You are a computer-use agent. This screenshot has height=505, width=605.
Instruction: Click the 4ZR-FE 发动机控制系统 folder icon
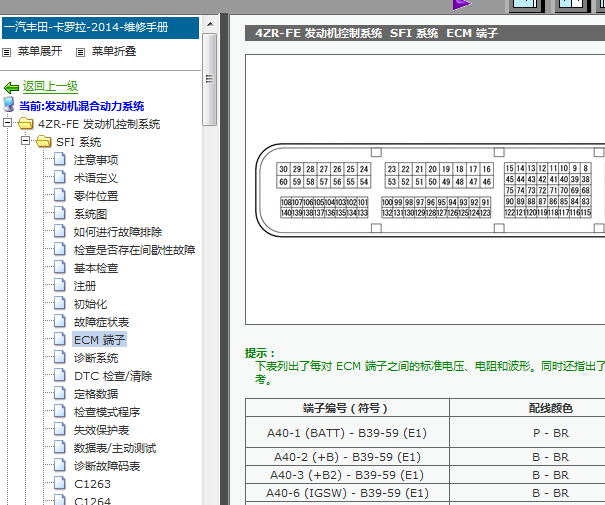(25, 123)
